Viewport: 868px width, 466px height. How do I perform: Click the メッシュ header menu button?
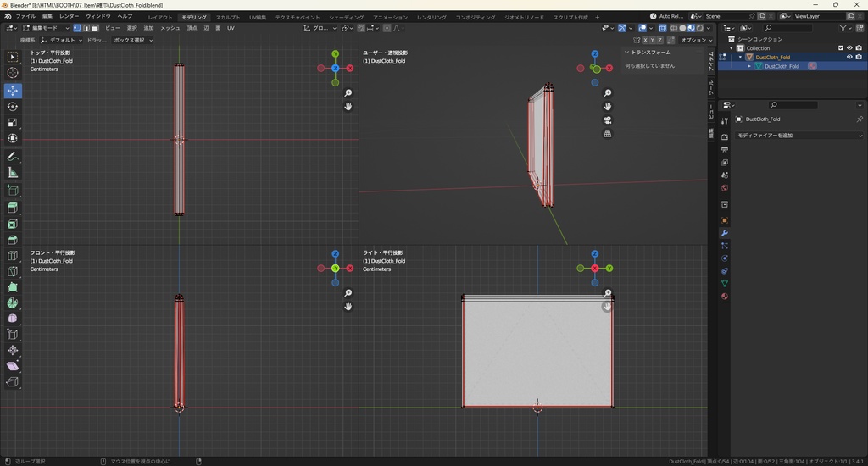[x=170, y=28]
